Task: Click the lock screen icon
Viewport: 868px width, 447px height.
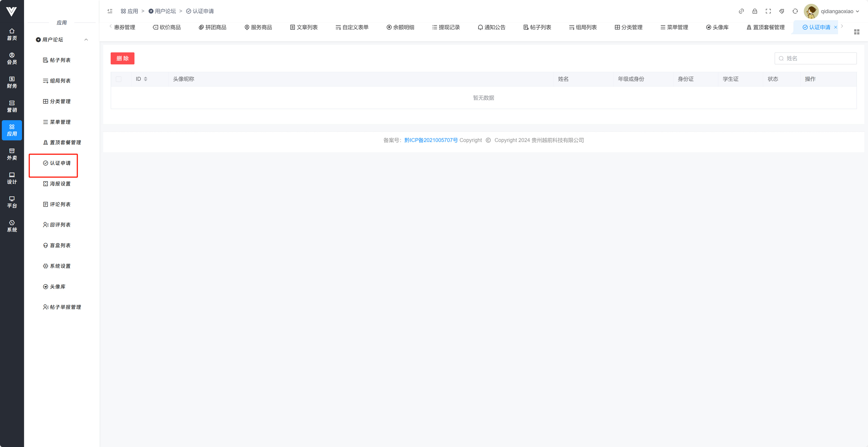Action: click(754, 11)
